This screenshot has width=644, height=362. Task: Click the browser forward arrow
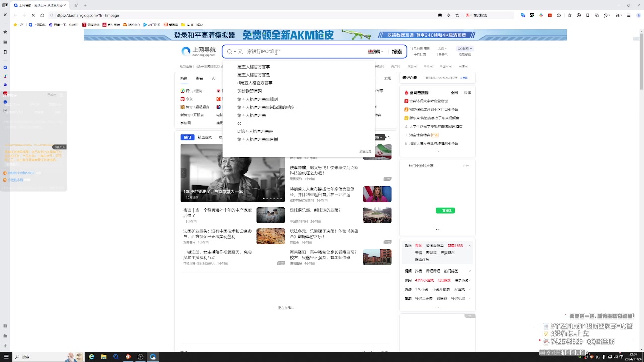(x=24, y=15)
